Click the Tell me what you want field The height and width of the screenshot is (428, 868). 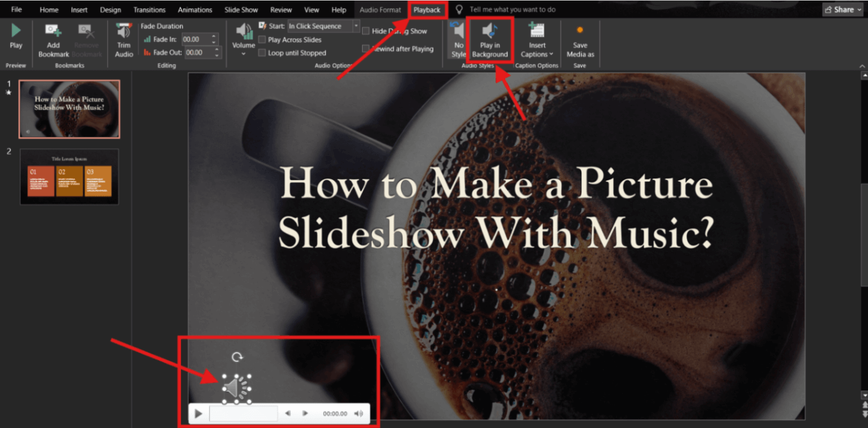(x=511, y=9)
